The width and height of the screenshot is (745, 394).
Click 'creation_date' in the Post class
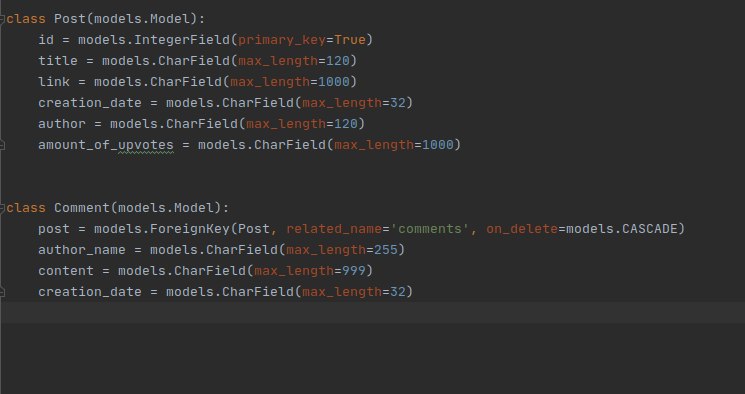coord(90,103)
